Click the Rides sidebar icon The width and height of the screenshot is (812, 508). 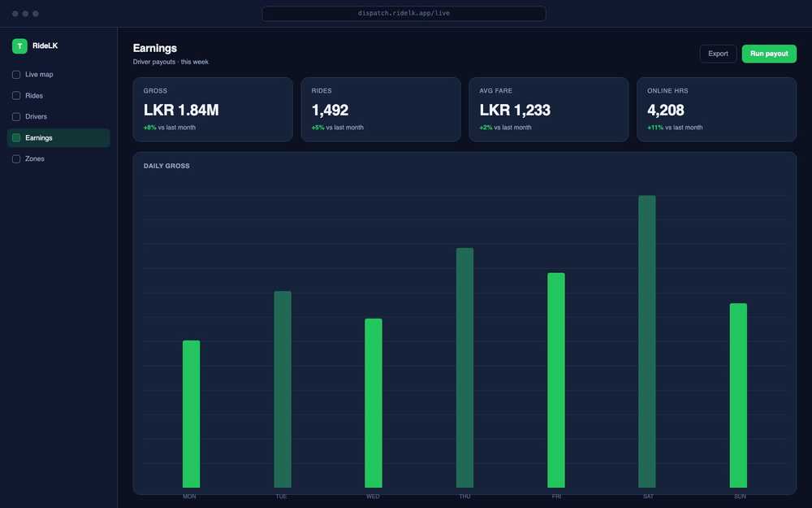(16, 96)
